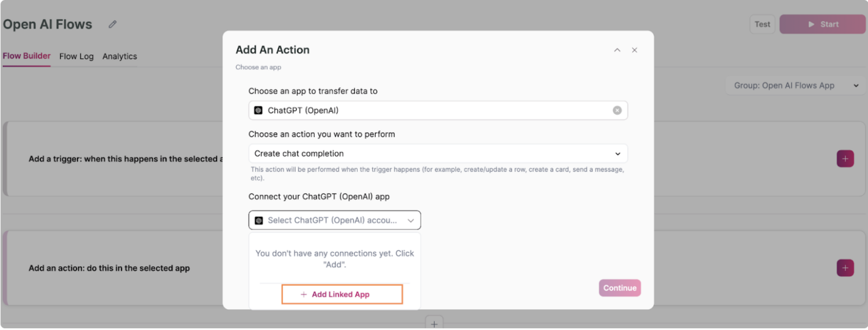Open the Analytics tab
Image resolution: width=868 pixels, height=330 pixels.
point(120,57)
